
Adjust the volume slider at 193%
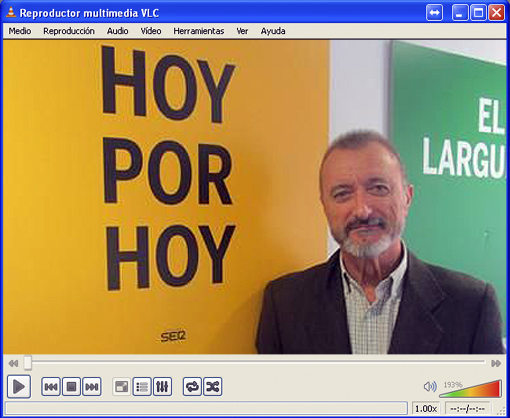[x=471, y=389]
